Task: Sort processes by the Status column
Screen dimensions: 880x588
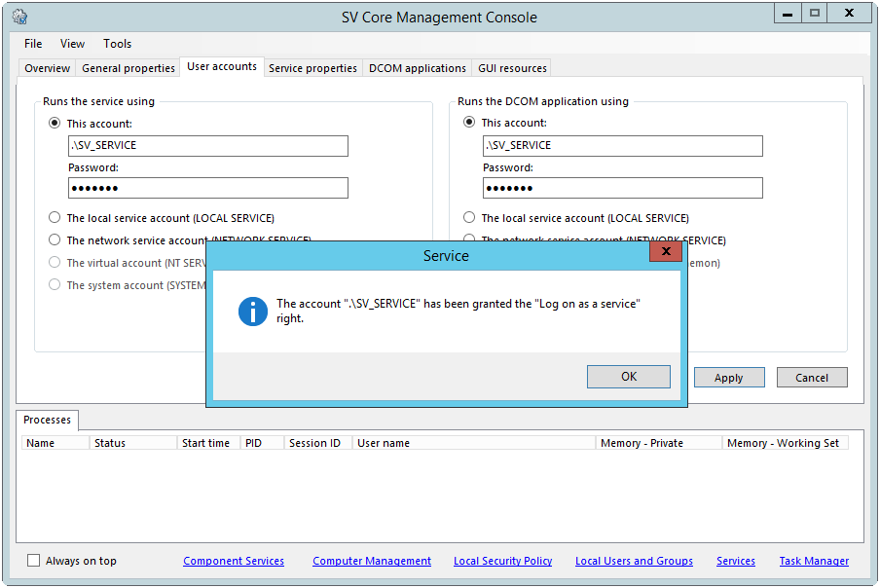Action: click(133, 443)
